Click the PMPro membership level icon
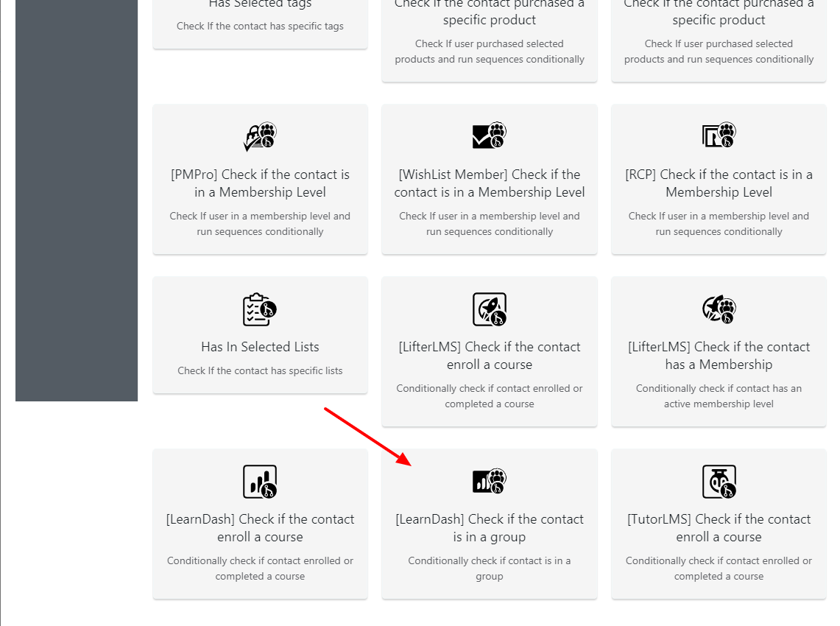The height and width of the screenshot is (626, 840). (x=260, y=137)
